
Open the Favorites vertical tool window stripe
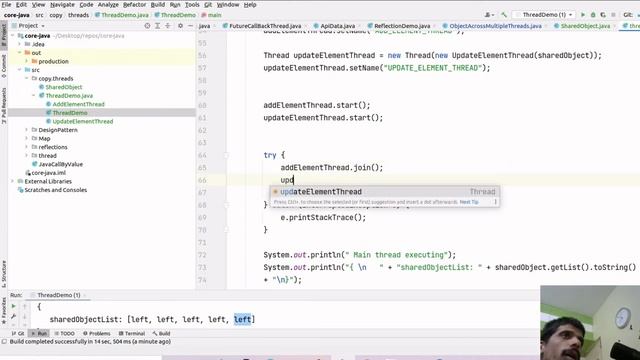[x=4, y=311]
